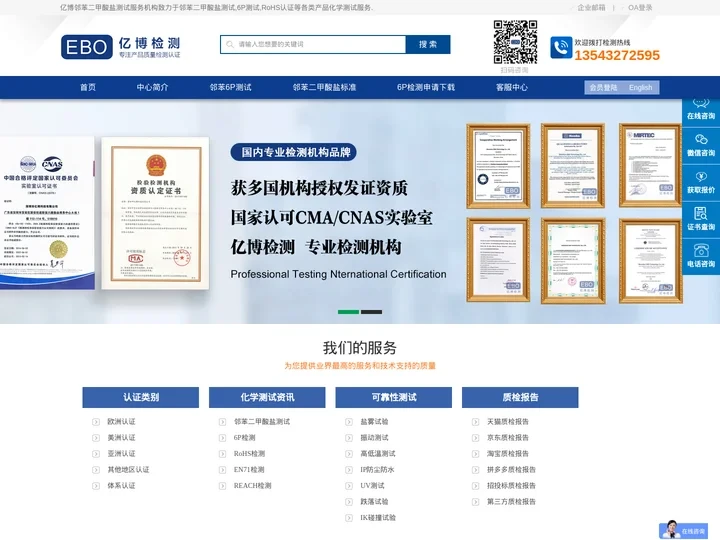Open 在线咨询 chat bubble sidebar icon
The image size is (720, 540).
pyautogui.click(x=701, y=109)
